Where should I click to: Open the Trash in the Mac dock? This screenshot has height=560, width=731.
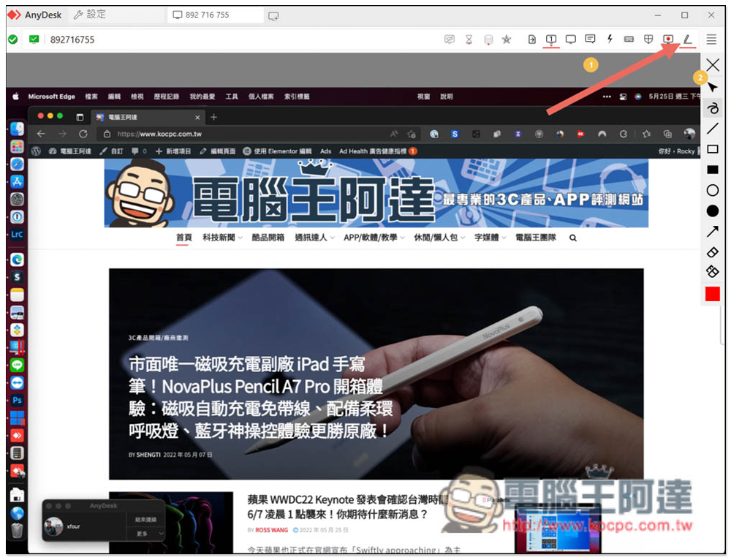(x=18, y=531)
